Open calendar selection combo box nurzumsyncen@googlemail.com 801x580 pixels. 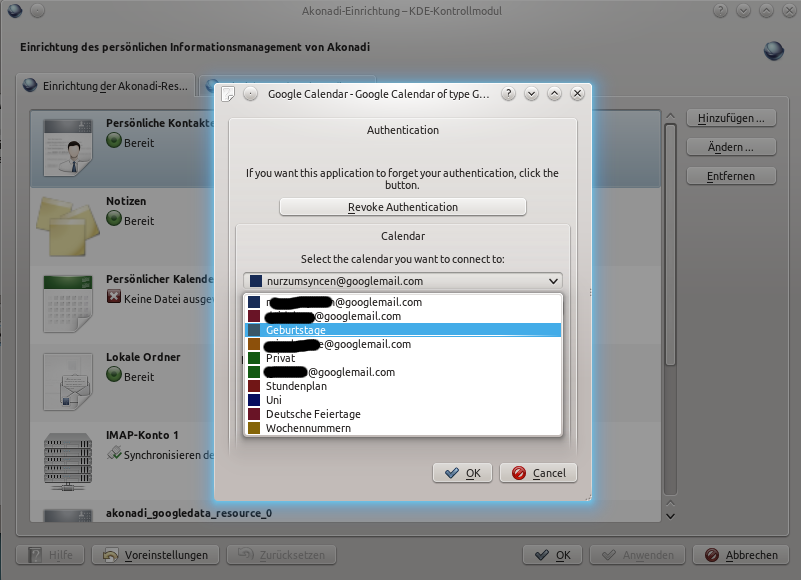coord(403,281)
